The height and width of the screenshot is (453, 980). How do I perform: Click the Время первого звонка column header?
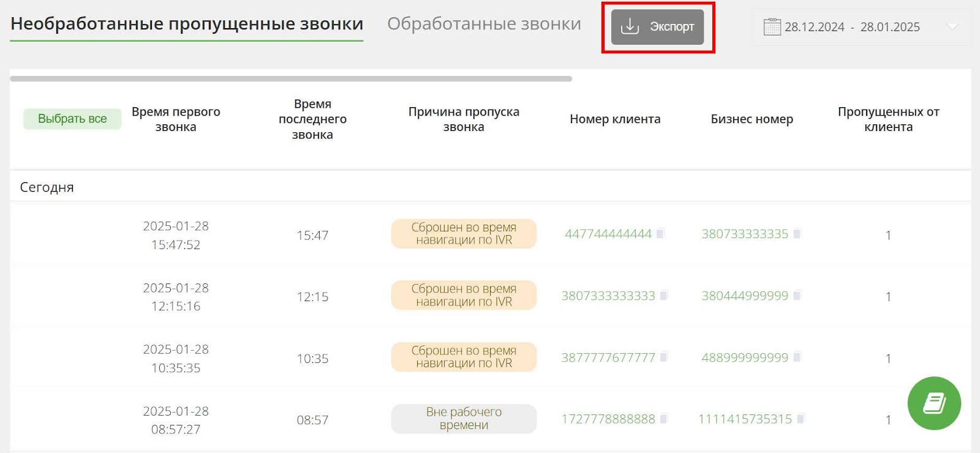pyautogui.click(x=176, y=119)
